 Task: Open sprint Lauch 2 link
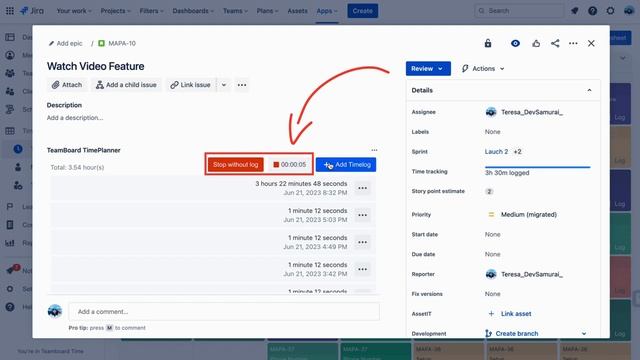pos(496,151)
